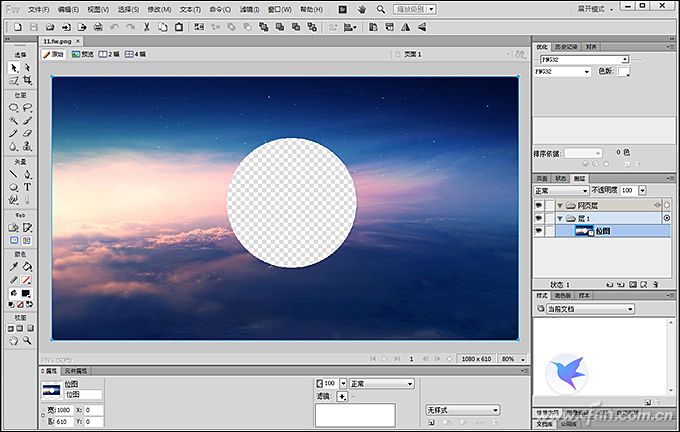Toggle visibility of 网页层 layer
Viewport: 680px width, 432px height.
click(x=539, y=205)
